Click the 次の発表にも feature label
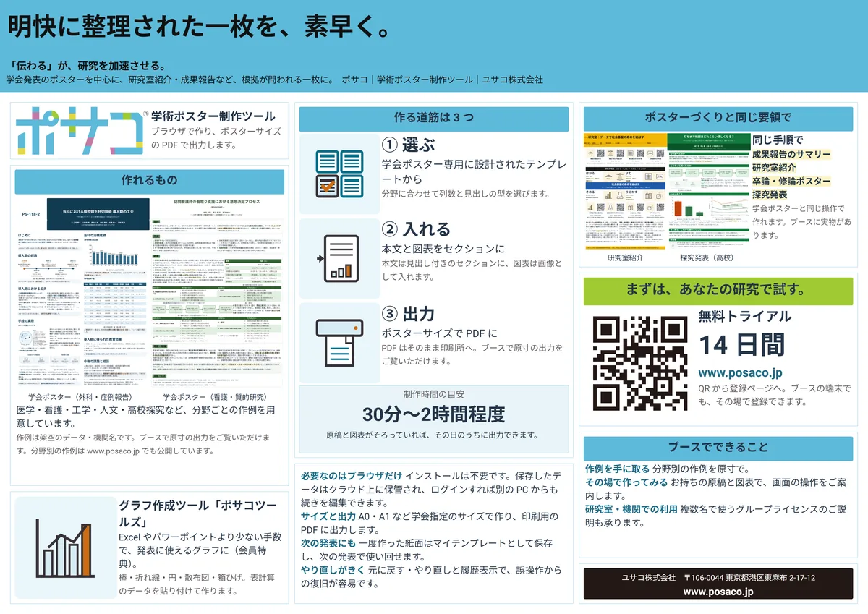The height and width of the screenshot is (614, 868). click(328, 543)
